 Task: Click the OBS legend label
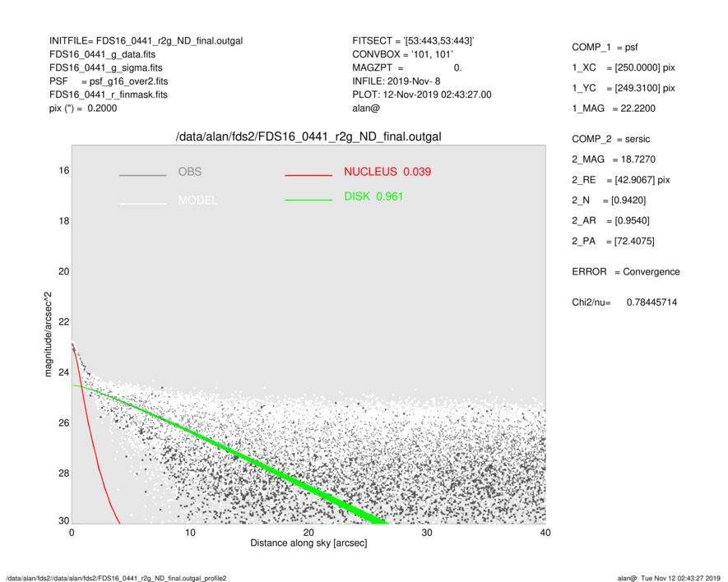(x=190, y=172)
